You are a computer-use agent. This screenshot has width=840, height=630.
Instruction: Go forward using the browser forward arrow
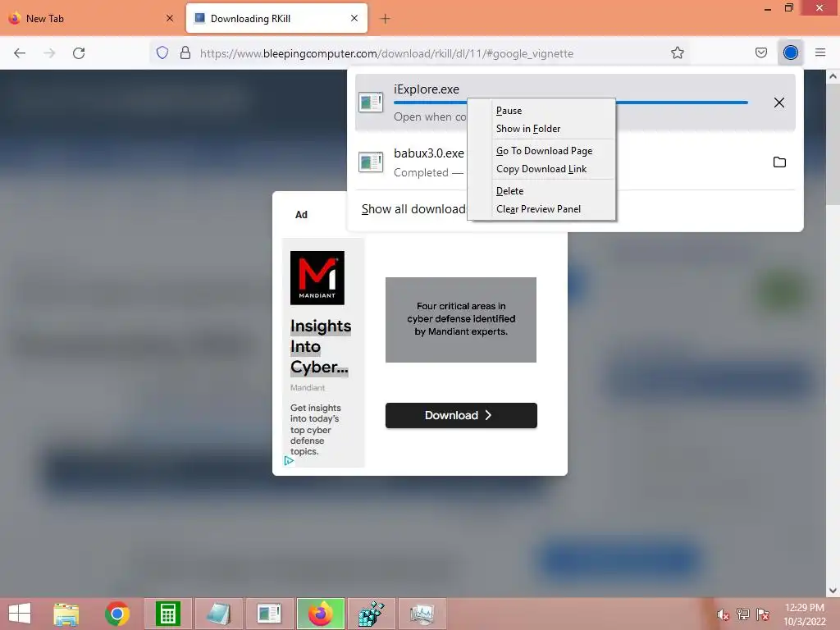pos(49,53)
